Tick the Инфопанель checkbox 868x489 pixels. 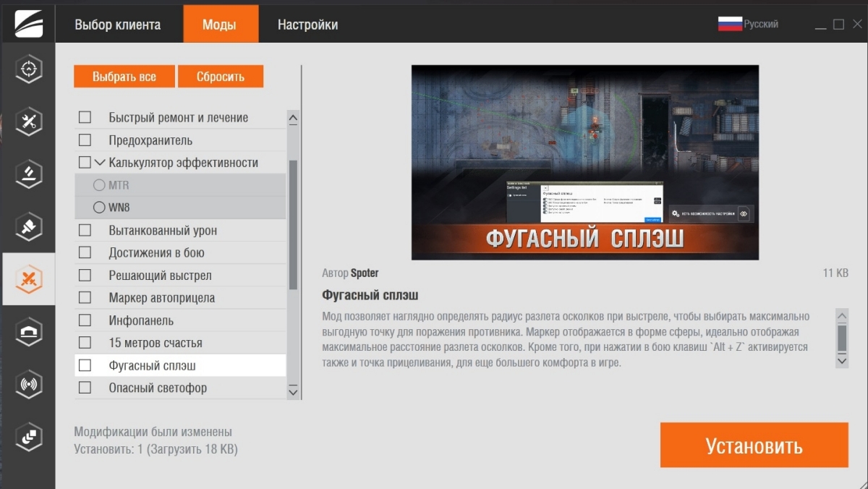85,320
